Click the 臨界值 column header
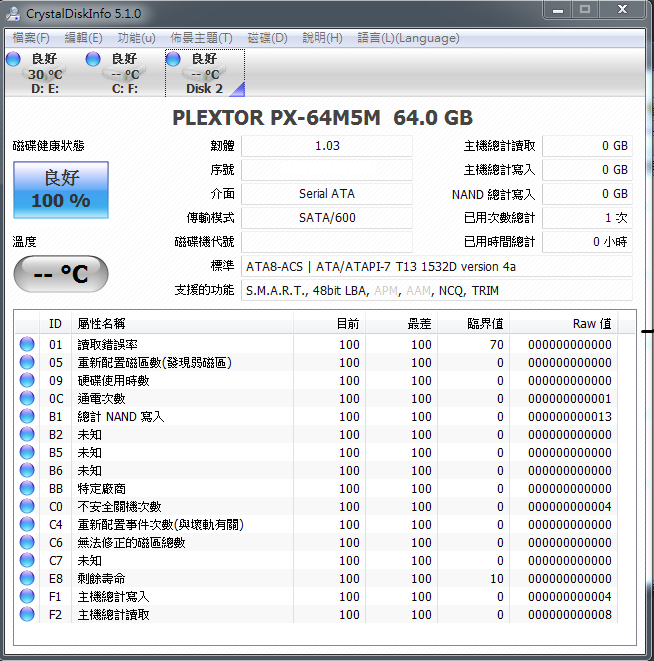The width and height of the screenshot is (654, 661). 474,324
